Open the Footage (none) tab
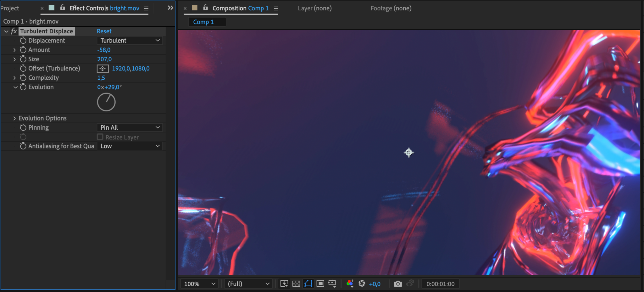Viewport: 644px width, 292px height. coord(391,8)
